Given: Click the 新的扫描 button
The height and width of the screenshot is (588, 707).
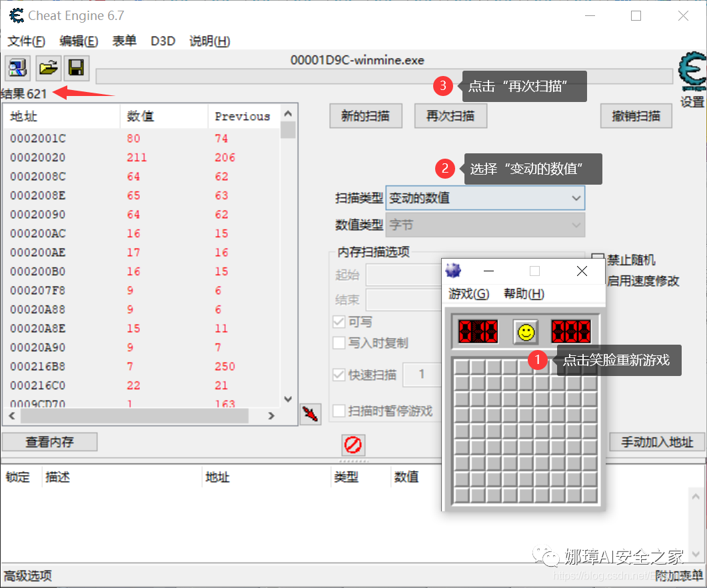Looking at the screenshot, I should (x=366, y=116).
